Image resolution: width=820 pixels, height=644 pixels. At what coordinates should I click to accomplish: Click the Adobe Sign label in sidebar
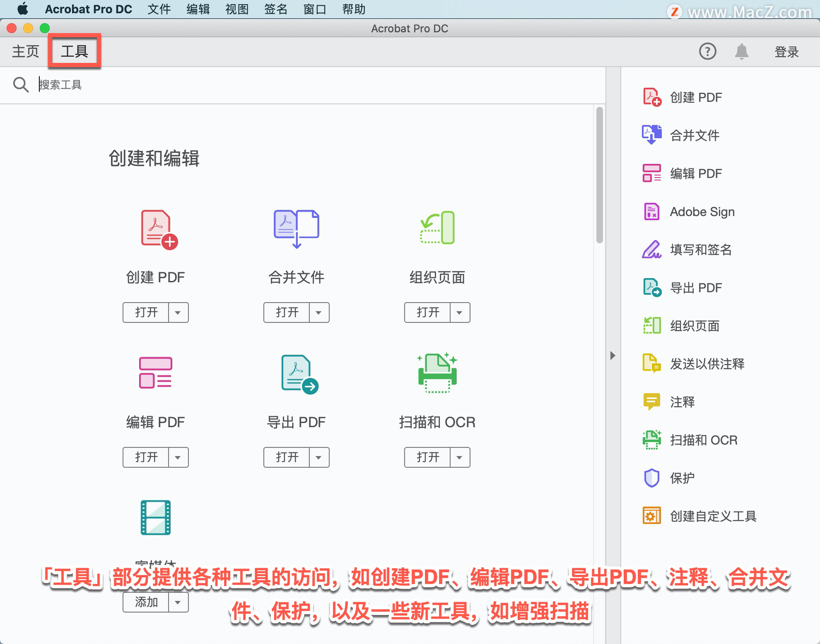pos(702,212)
